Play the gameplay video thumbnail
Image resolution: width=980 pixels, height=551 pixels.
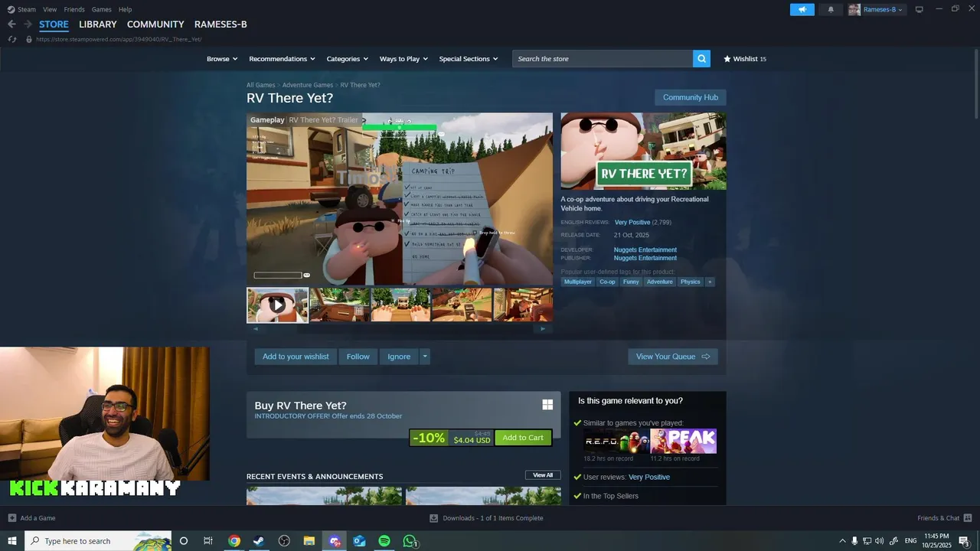277,305
